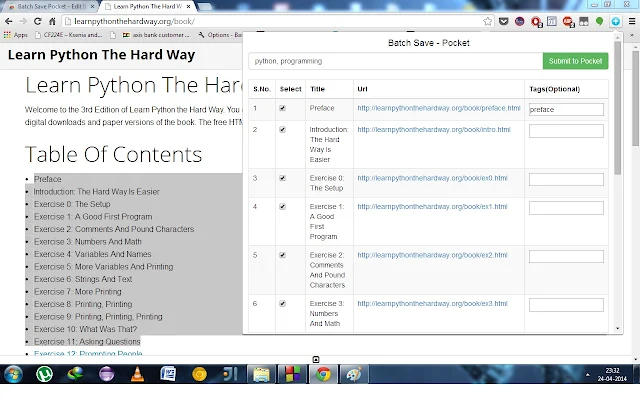Click the popup's vertical scrollbar thumb
640x400 pixels.
point(618,107)
